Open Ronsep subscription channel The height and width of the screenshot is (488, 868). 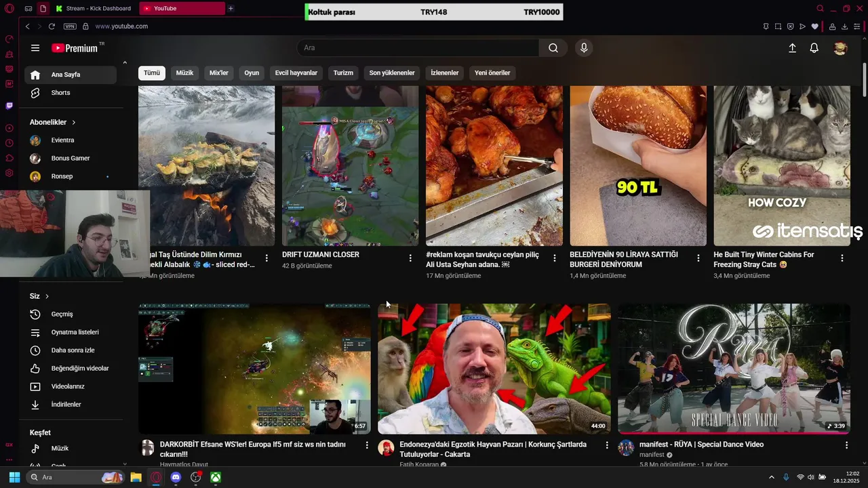pyautogui.click(x=70, y=177)
